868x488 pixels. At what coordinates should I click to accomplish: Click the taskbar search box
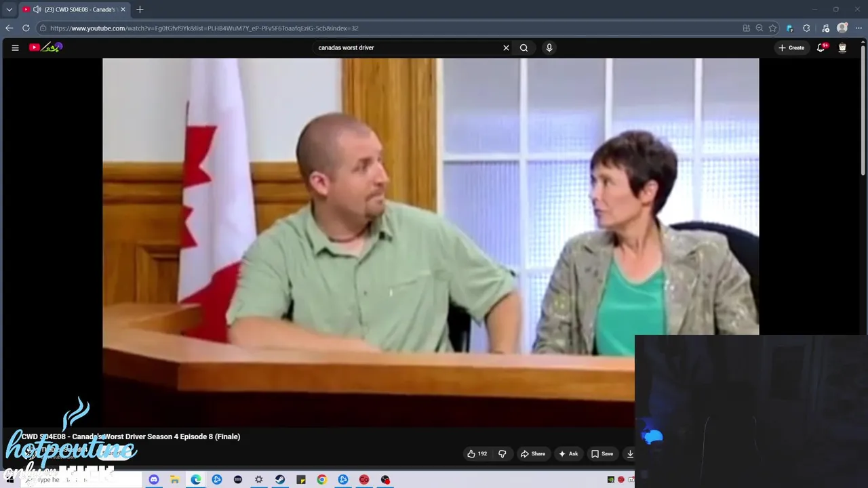[81, 480]
